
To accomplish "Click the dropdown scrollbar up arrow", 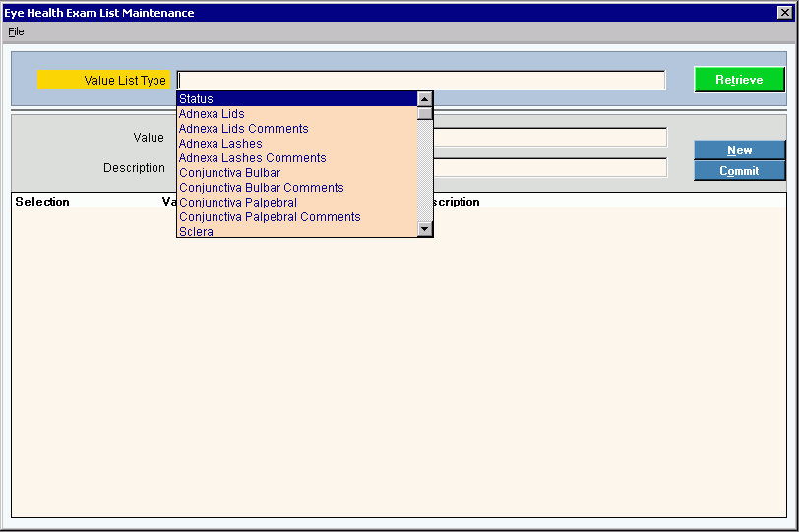I will tap(425, 99).
